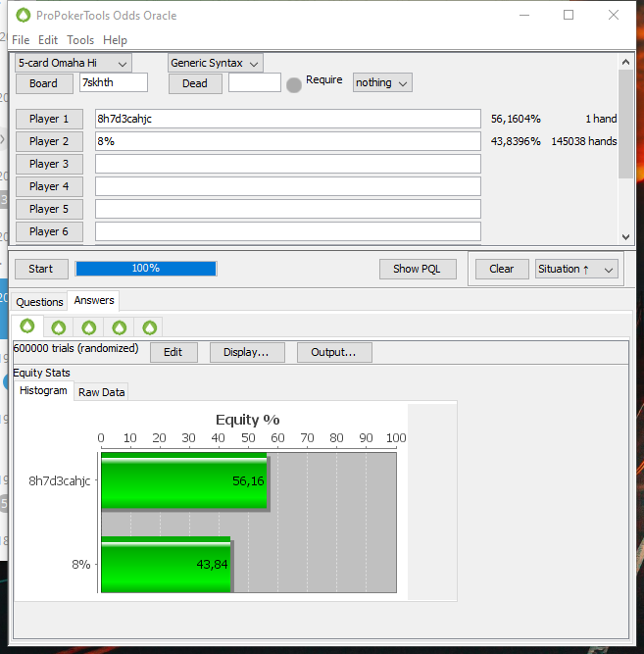Viewport: 644px width, 654px height.
Task: Click the Player 4 button
Action: tap(49, 186)
